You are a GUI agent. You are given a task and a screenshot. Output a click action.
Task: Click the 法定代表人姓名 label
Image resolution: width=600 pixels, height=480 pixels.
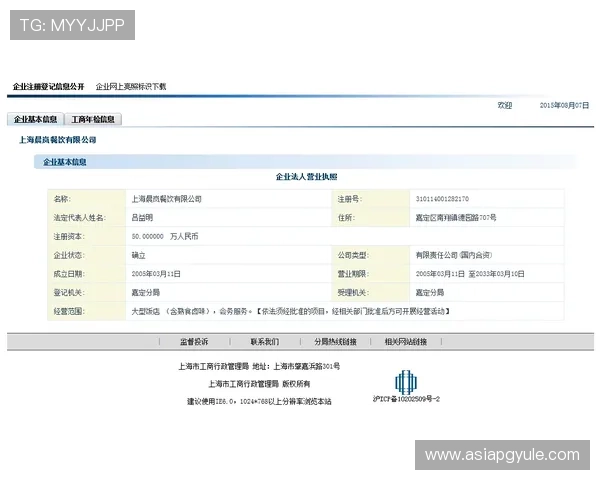coord(80,218)
